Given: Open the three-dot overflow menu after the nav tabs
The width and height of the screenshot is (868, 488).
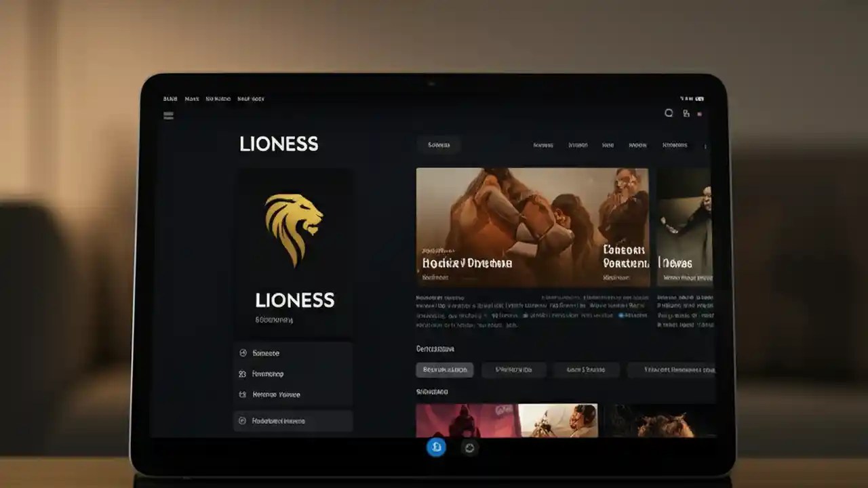Looking at the screenshot, I should tap(705, 146).
